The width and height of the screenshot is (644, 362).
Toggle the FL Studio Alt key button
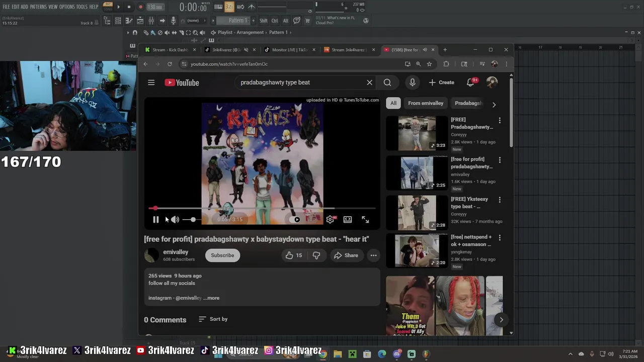[x=286, y=21]
